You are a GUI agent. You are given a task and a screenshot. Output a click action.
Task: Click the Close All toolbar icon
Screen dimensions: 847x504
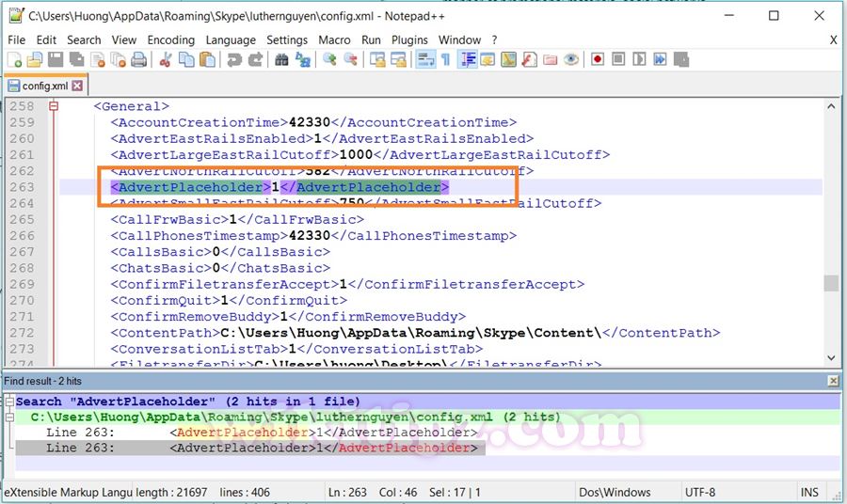[x=118, y=59]
